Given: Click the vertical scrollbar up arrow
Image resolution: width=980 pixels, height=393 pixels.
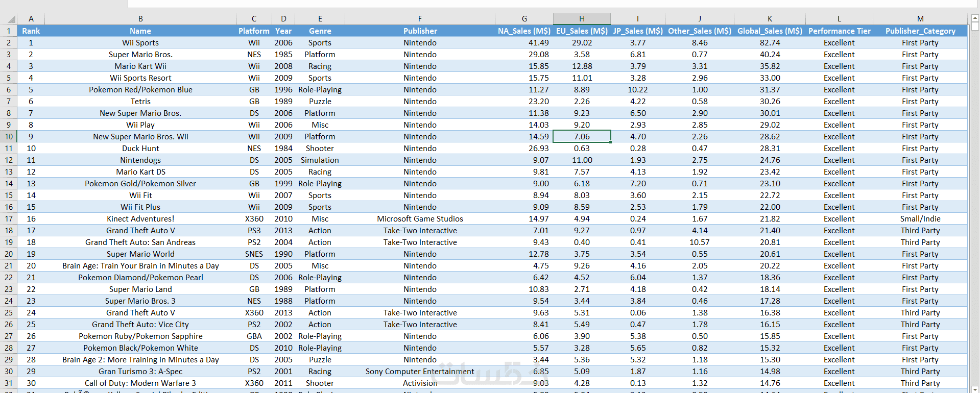Looking at the screenshot, I should pos(975,18).
